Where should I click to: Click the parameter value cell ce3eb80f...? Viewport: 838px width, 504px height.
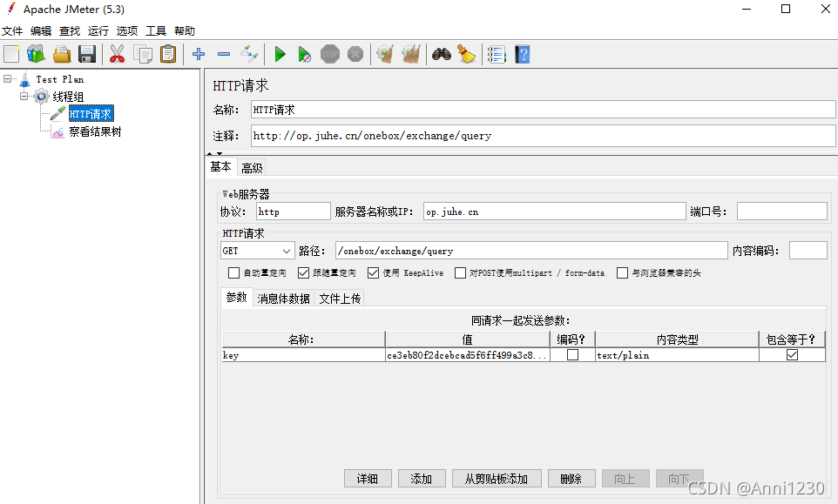pyautogui.click(x=467, y=355)
